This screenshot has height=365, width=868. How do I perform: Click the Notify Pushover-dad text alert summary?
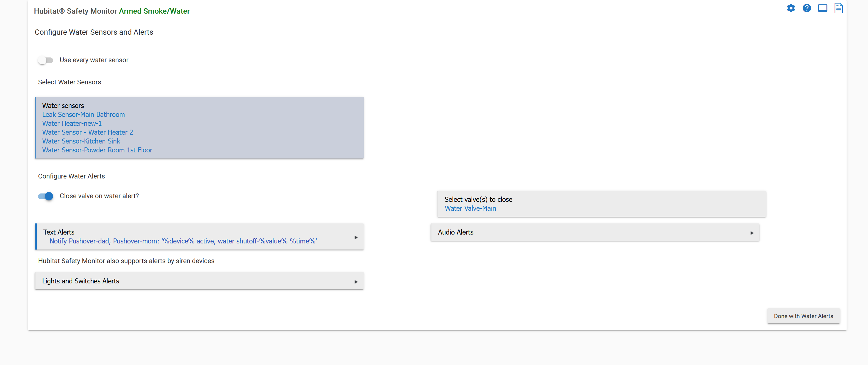pyautogui.click(x=183, y=241)
